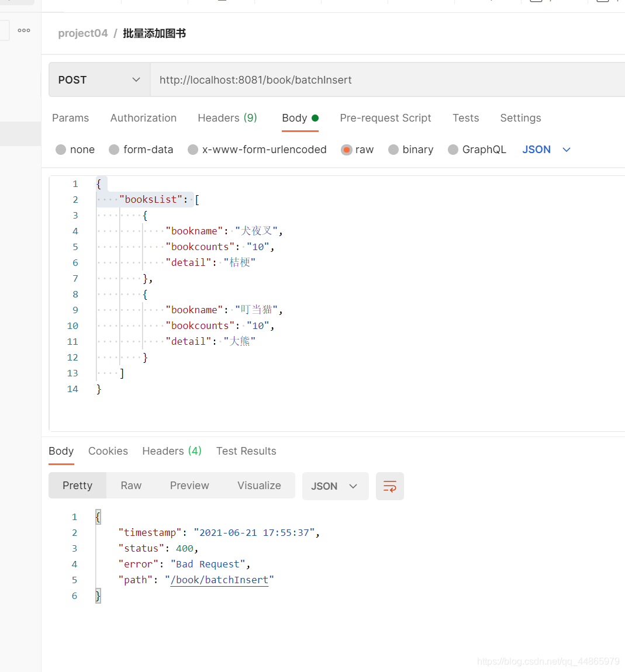Image resolution: width=625 pixels, height=672 pixels.
Task: Switch to the Tests tab
Action: 465,118
